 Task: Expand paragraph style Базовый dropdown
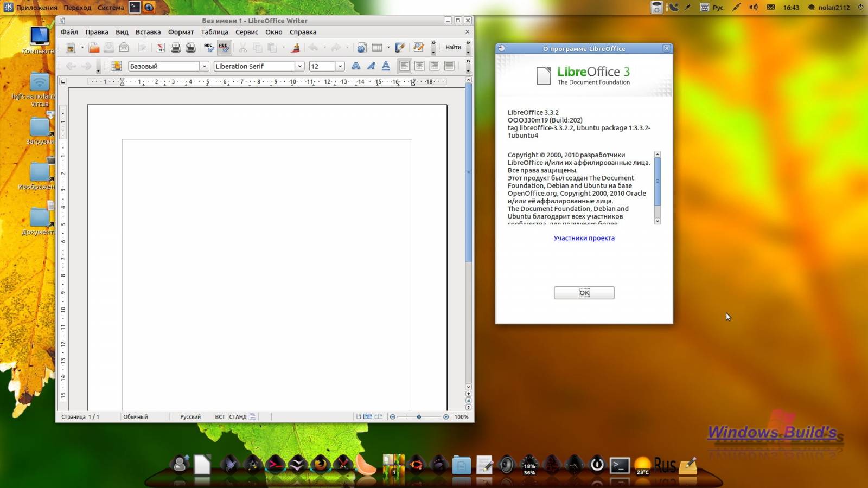pos(205,66)
